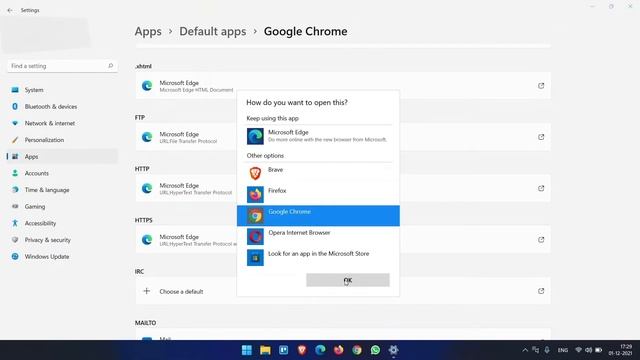Open Accessibility settings
The width and height of the screenshot is (640, 360).
[x=62, y=223]
